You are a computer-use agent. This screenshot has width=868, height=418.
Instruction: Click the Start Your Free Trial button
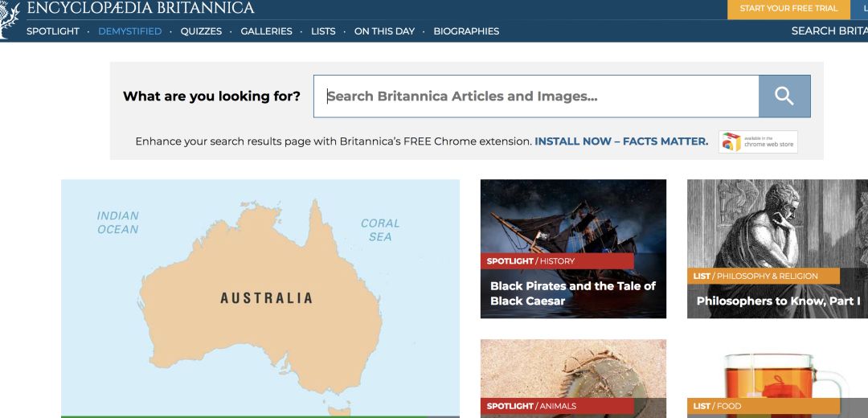[x=788, y=9]
